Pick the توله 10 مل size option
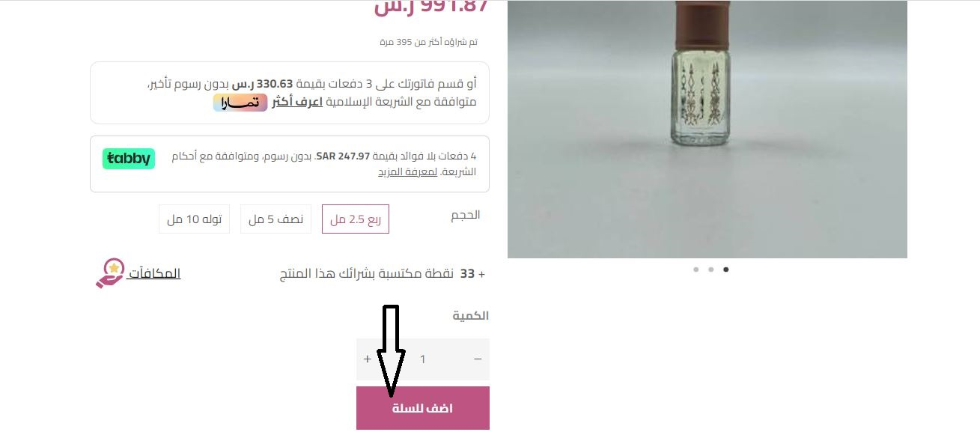Image resolution: width=980 pixels, height=435 pixels. click(x=194, y=219)
